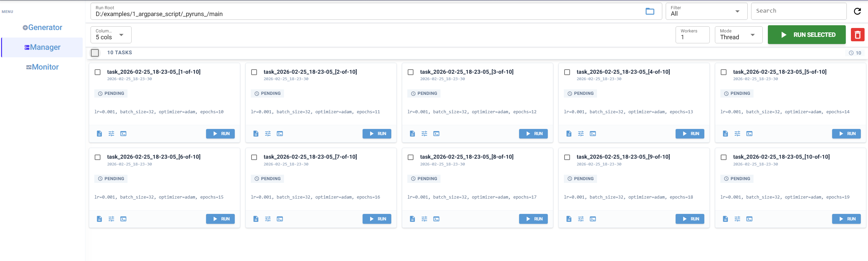Click the folder icon in Run Root field
Screen dimensions: 868x261
coord(650,11)
